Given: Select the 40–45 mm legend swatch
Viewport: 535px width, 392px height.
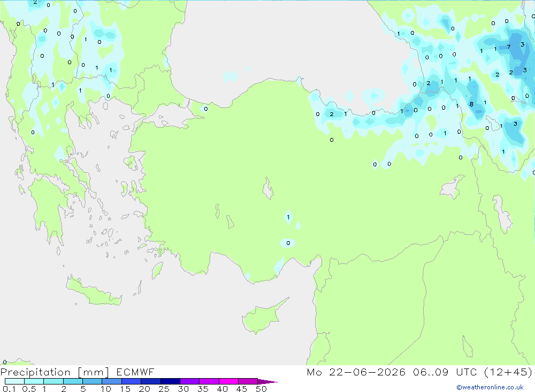Looking at the screenshot, I should [228, 381].
